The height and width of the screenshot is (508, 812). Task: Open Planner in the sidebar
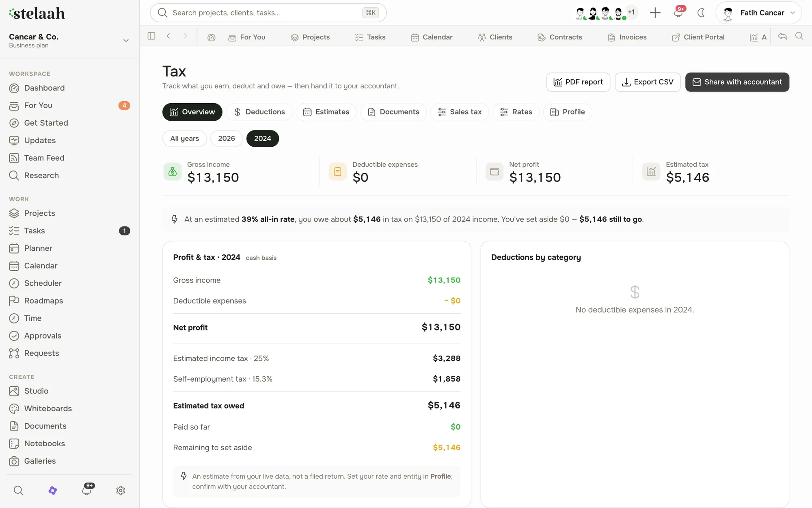pyautogui.click(x=69, y=248)
